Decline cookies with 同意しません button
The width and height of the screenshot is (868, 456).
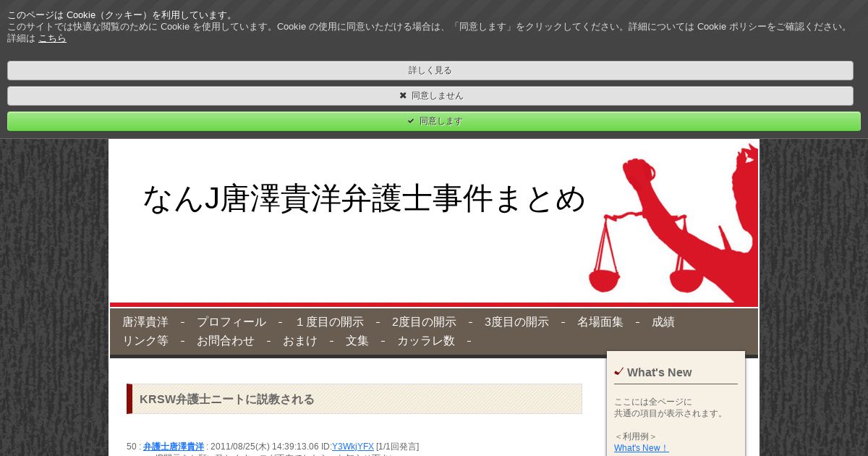(x=430, y=96)
